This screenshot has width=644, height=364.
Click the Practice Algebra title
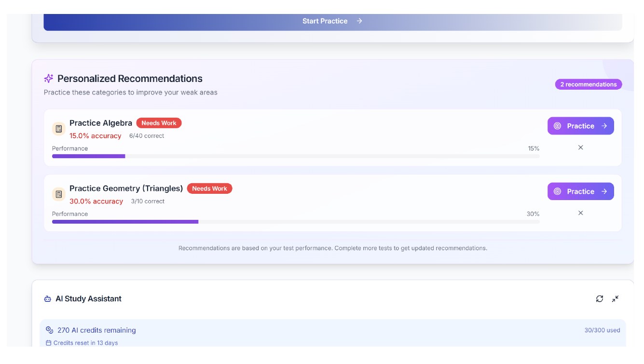tap(101, 123)
